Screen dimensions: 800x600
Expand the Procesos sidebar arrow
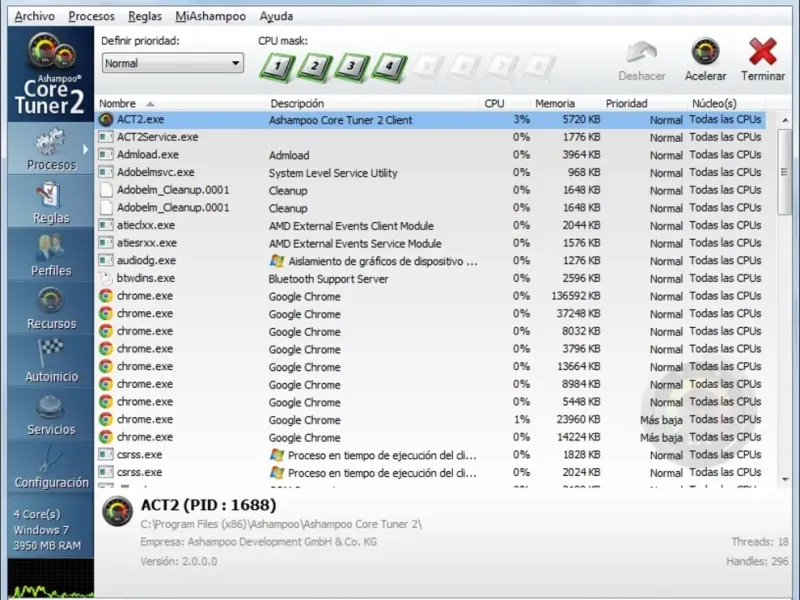[x=85, y=149]
